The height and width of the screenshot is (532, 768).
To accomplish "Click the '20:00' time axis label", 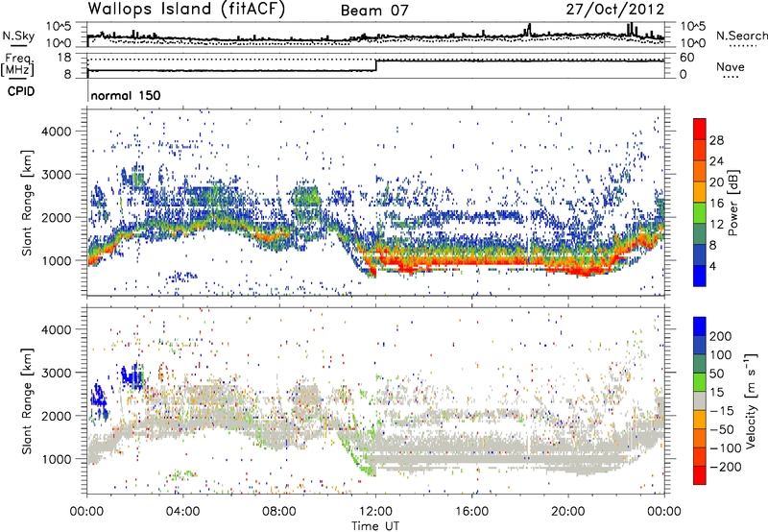I will pyautogui.click(x=568, y=512).
